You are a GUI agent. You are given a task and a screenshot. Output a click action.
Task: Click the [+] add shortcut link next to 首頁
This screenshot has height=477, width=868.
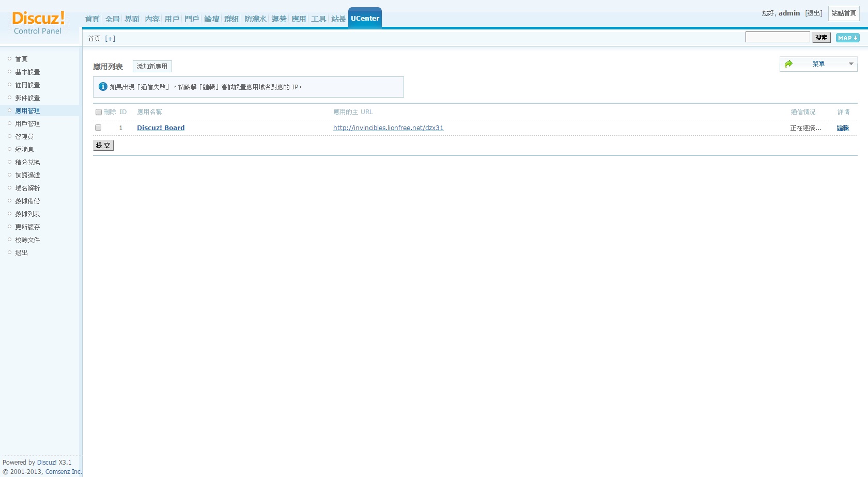click(x=110, y=39)
